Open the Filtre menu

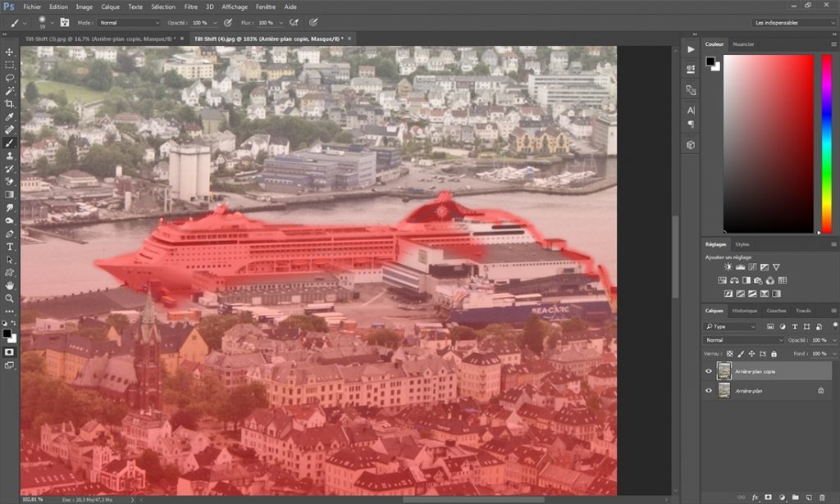[x=190, y=7]
